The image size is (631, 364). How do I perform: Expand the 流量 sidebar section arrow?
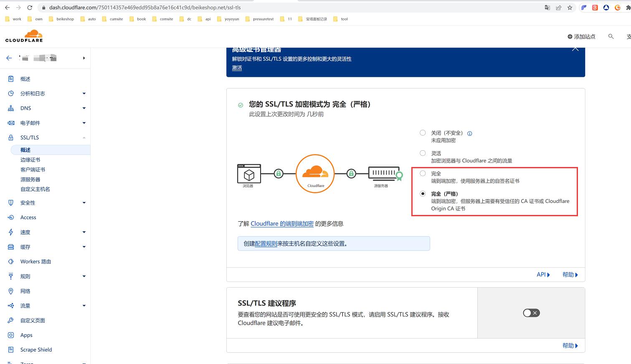(84, 306)
